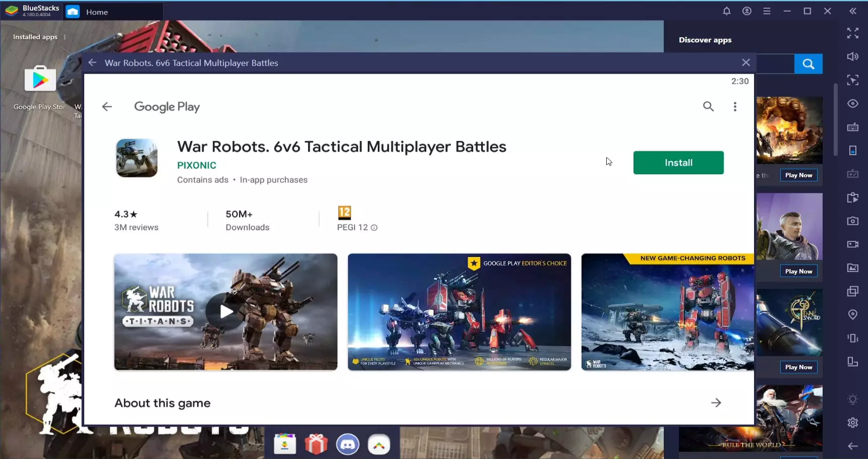Open BlueStacks notifications bell
Image resolution: width=868 pixels, height=459 pixels.
(x=726, y=11)
